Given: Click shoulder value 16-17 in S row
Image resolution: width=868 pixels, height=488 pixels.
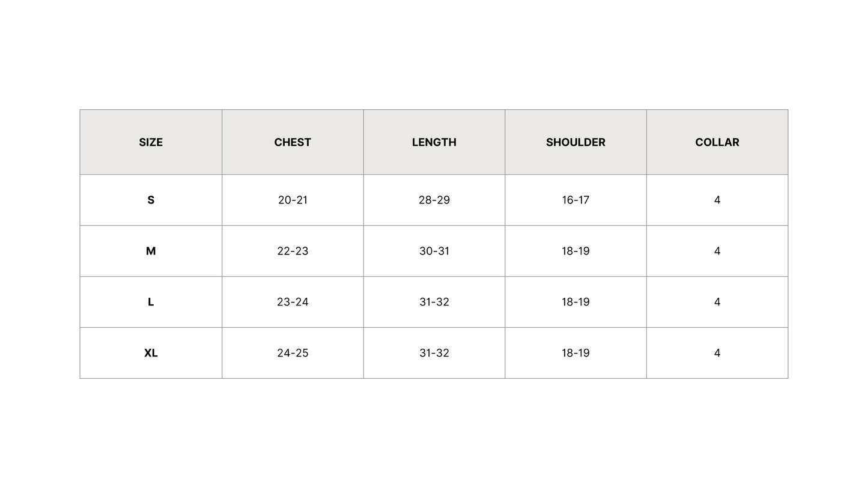Looking at the screenshot, I should click(575, 200).
